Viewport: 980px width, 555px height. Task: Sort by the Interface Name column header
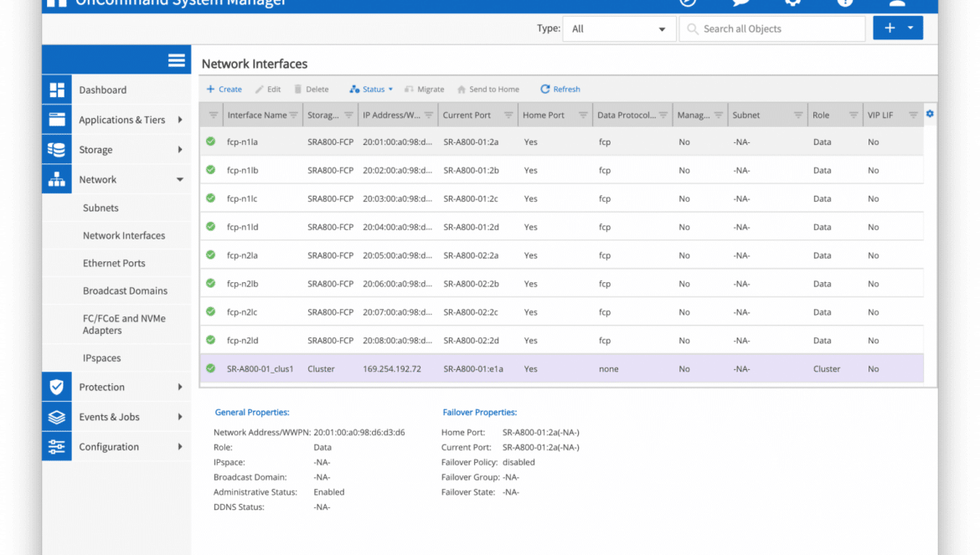(x=257, y=115)
